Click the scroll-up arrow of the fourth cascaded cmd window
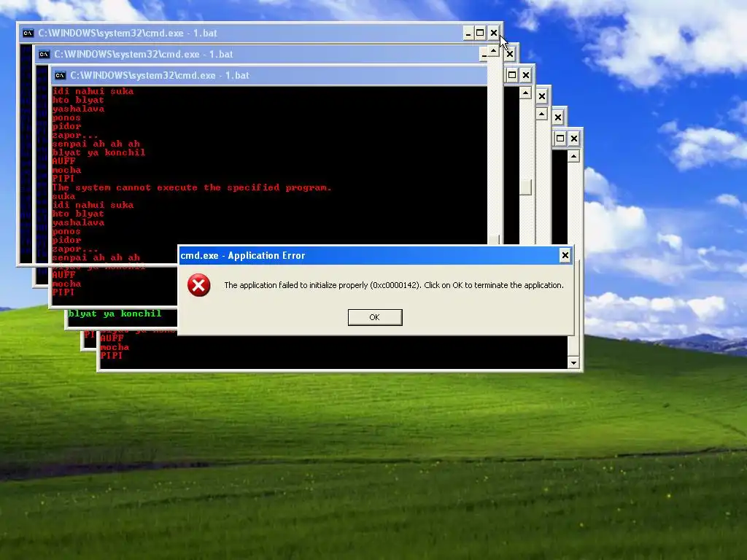The image size is (747, 560). coord(542,114)
